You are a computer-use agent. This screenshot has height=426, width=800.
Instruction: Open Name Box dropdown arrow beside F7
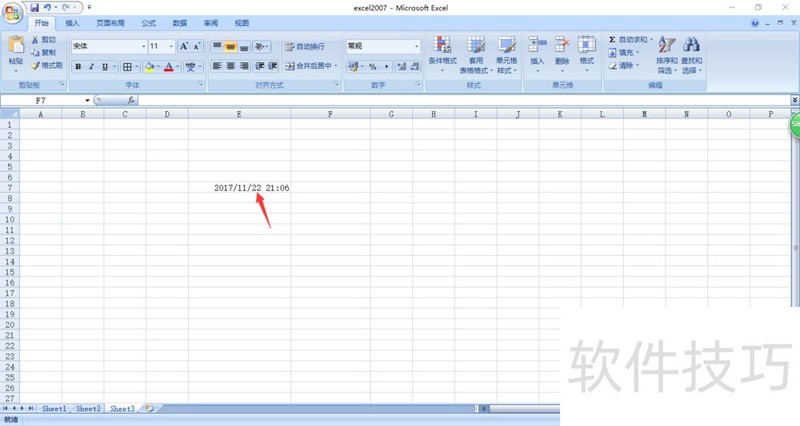coord(87,101)
